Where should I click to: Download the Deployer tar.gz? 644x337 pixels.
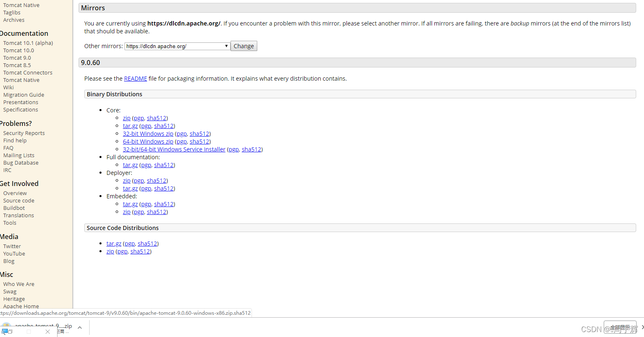pos(130,188)
